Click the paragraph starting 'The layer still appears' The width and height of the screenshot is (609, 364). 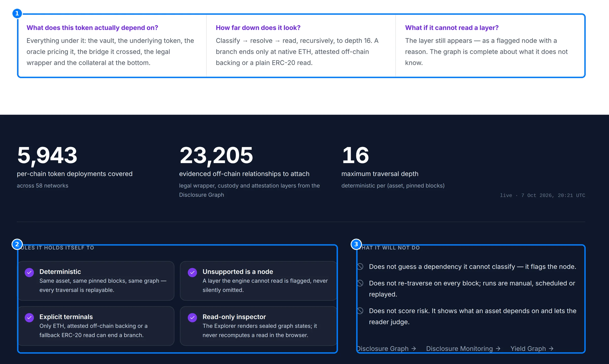pos(486,52)
